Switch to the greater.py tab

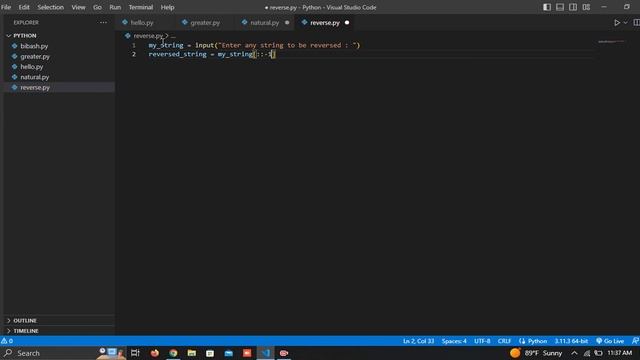[205, 22]
